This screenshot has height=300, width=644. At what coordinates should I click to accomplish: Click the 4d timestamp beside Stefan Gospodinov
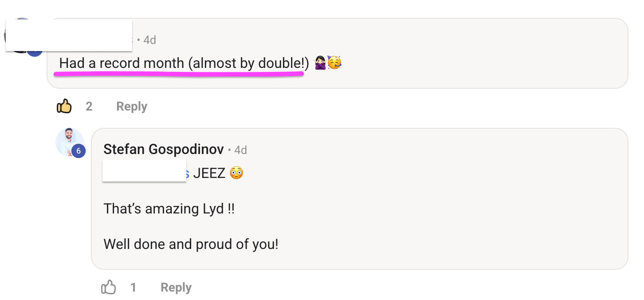click(x=240, y=150)
